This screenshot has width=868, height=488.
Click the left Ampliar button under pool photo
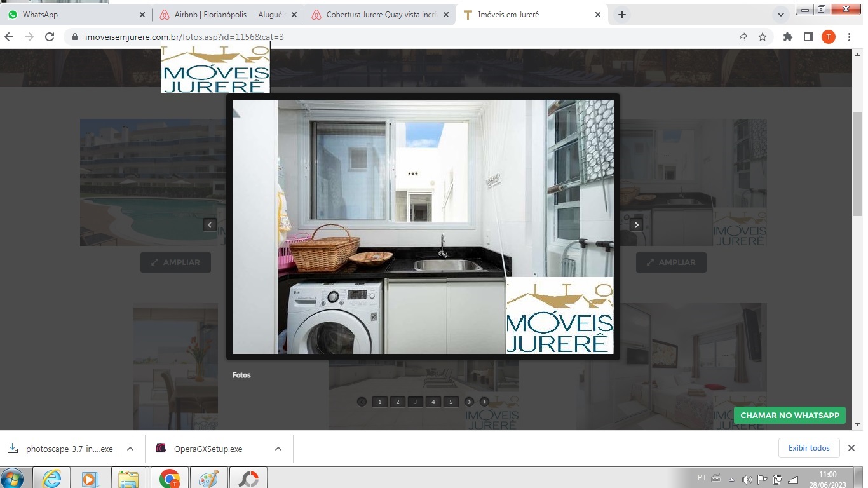tap(175, 262)
